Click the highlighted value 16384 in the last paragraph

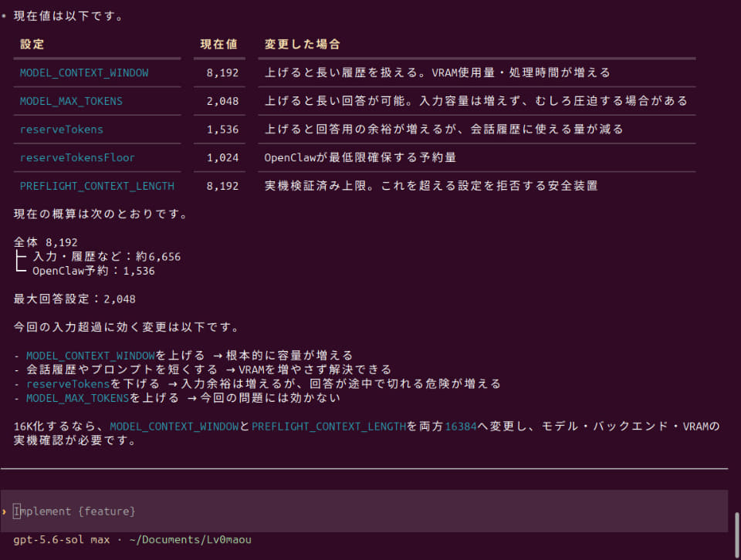click(x=461, y=427)
